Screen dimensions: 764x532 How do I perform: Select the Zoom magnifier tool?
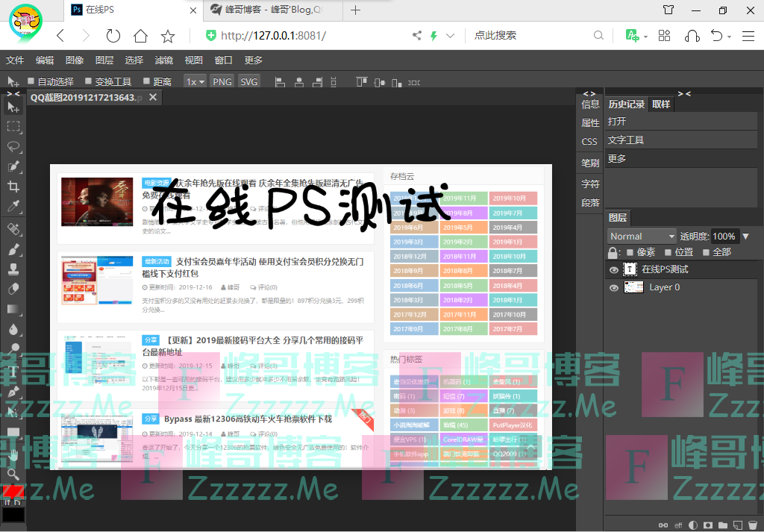(13, 474)
